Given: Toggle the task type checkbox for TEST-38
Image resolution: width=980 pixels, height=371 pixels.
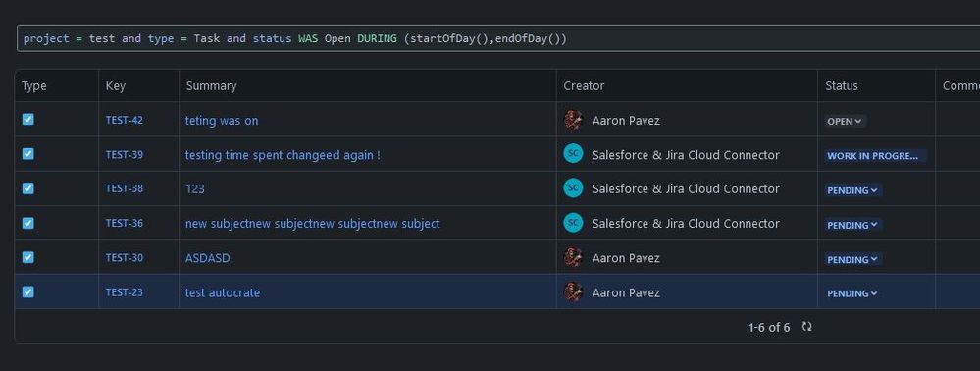Looking at the screenshot, I should pyautogui.click(x=28, y=187).
